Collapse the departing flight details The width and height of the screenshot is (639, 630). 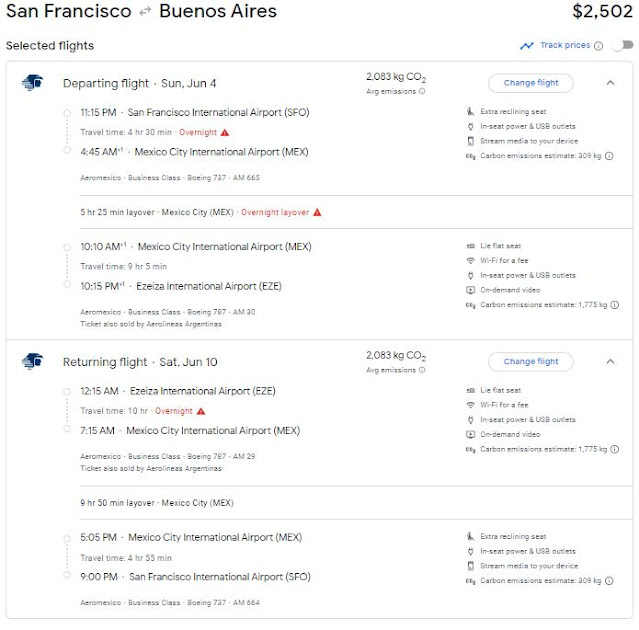tap(610, 83)
